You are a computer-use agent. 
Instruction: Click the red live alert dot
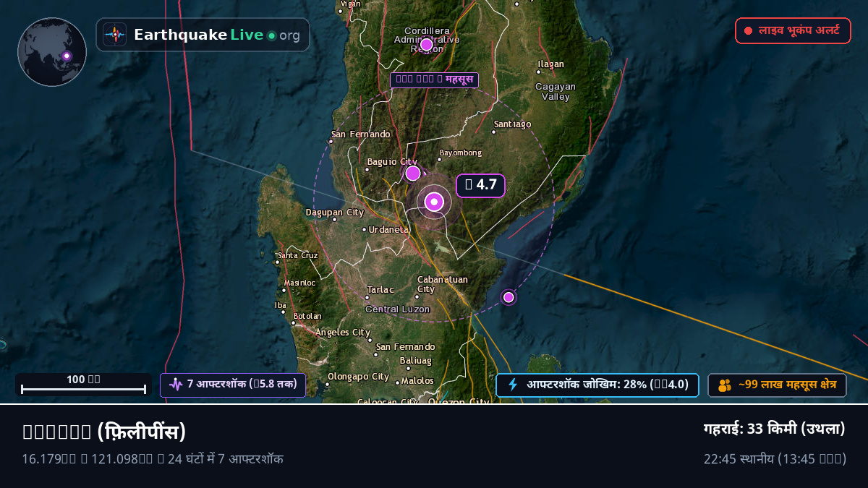click(x=749, y=31)
